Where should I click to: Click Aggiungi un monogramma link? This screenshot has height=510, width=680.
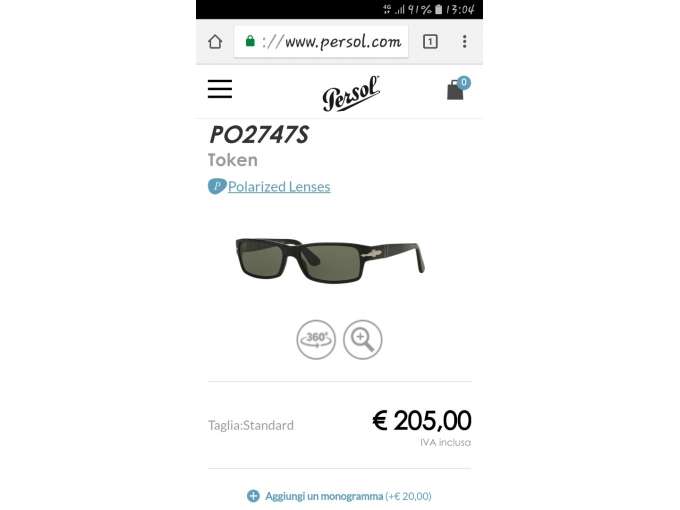pos(324,496)
